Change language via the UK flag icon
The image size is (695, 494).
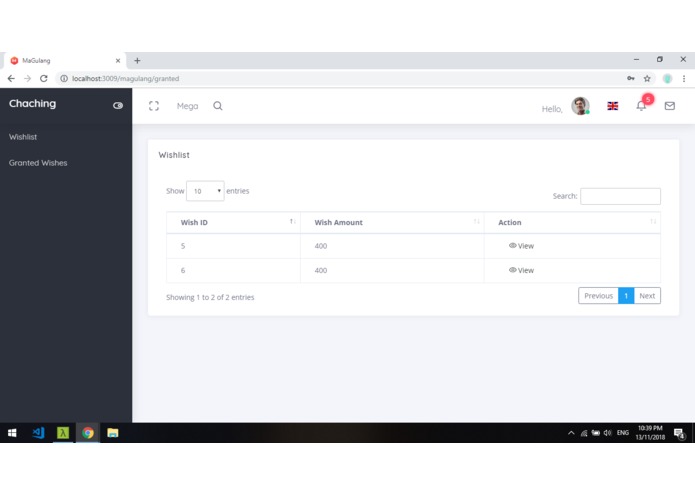(x=613, y=106)
